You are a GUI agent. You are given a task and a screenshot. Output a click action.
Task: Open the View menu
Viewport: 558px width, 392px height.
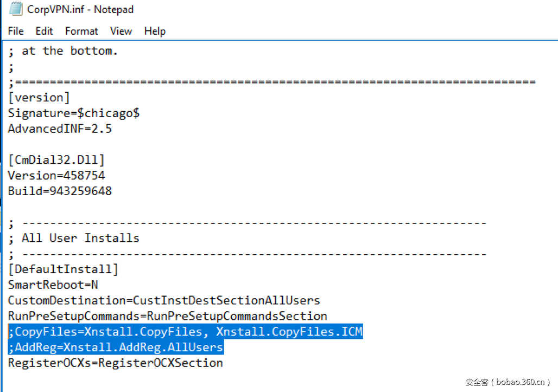tap(121, 31)
